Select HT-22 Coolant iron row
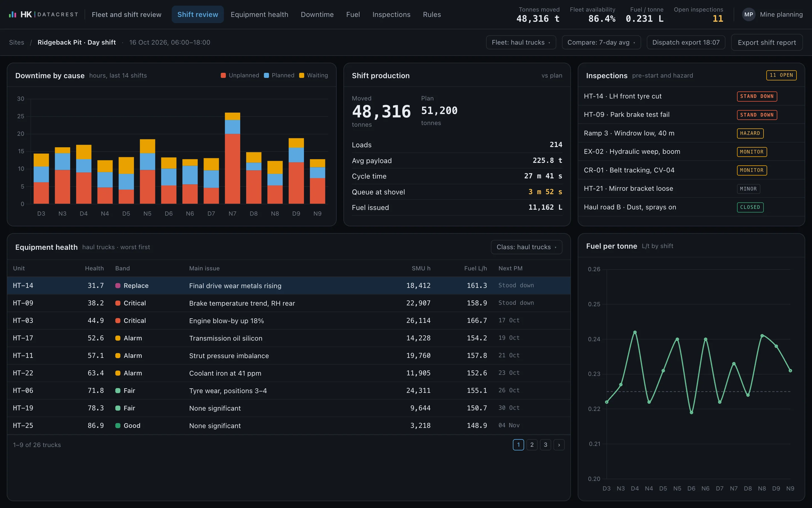812x508 pixels. click(x=288, y=373)
